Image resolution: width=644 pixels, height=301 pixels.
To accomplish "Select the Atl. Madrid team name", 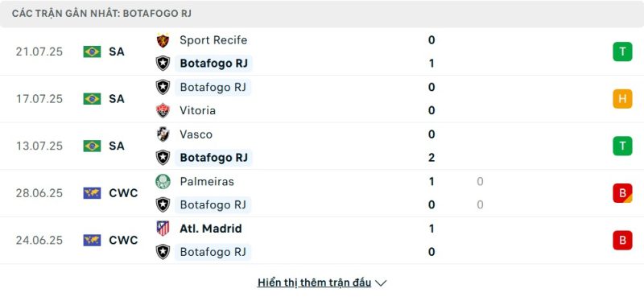I will click(x=211, y=229).
